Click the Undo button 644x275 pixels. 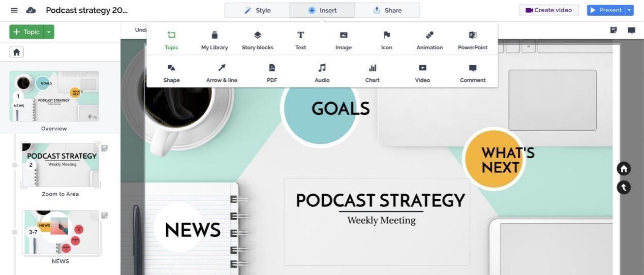(x=140, y=30)
